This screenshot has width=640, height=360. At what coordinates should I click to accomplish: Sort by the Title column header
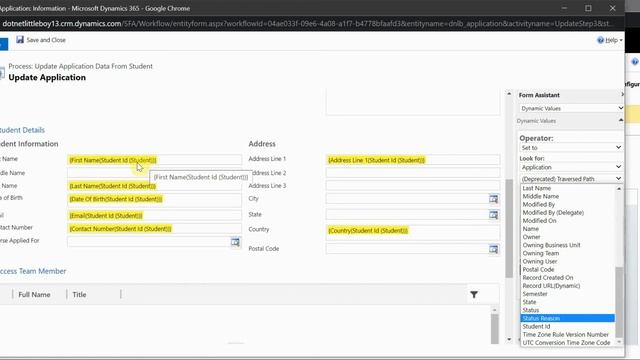click(79, 294)
